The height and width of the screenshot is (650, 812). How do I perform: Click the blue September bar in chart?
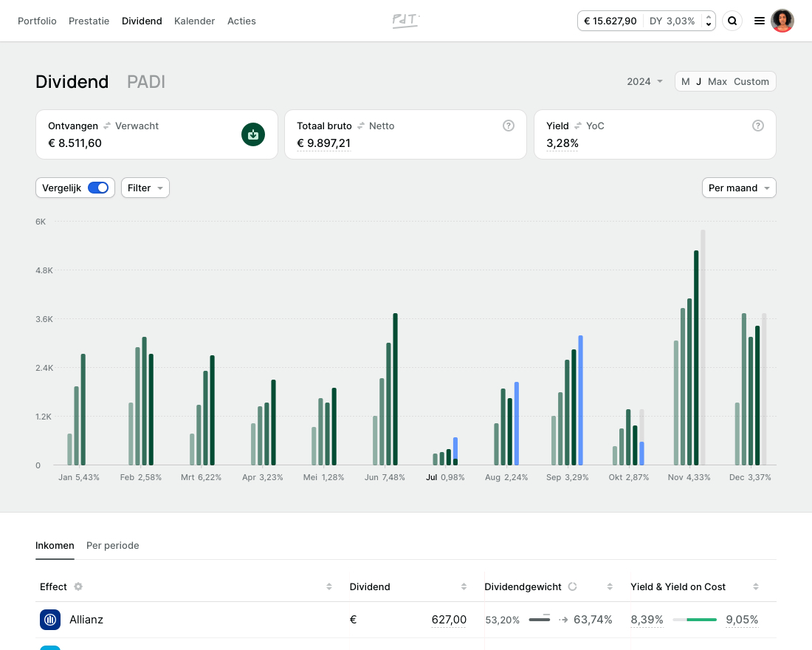[581, 399]
